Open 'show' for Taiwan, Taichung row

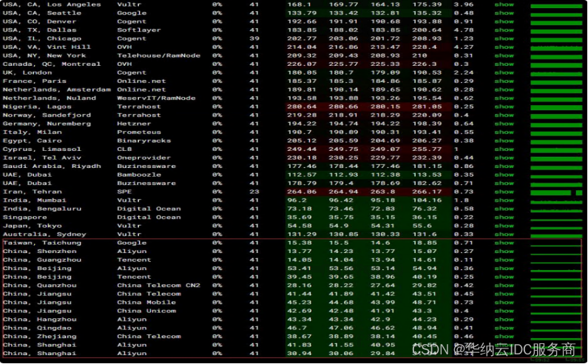tap(504, 243)
